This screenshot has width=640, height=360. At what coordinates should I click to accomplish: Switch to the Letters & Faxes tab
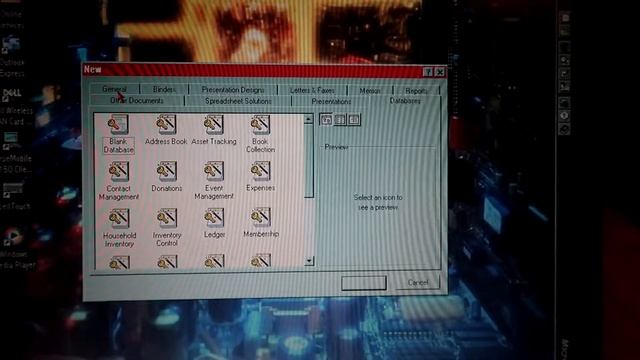pyautogui.click(x=312, y=90)
